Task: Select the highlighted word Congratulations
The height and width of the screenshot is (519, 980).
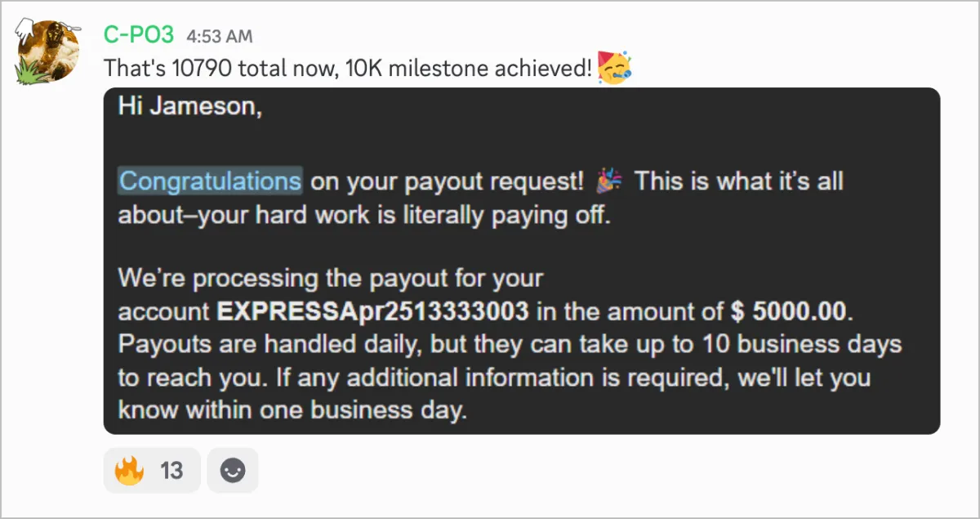Action: pos(210,181)
